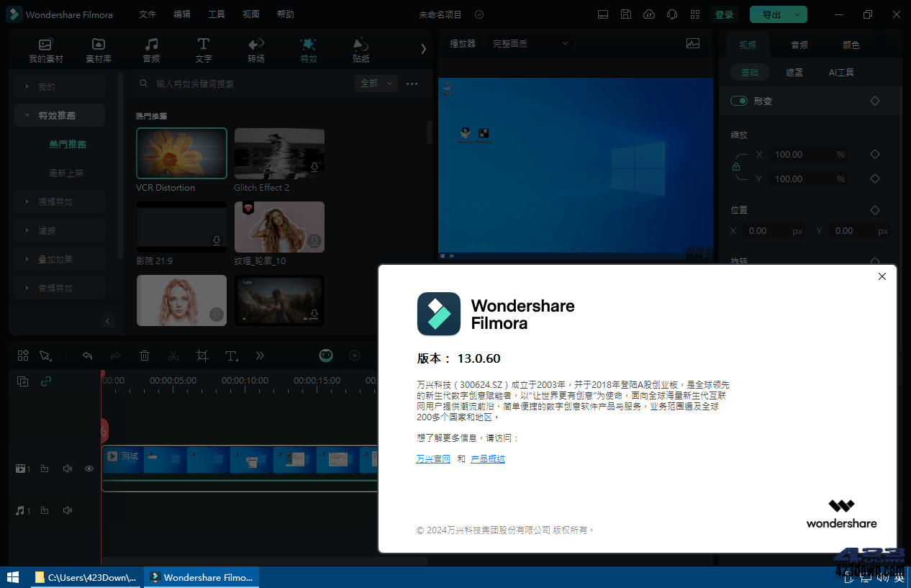Viewport: 911px width, 588px height.
Task: Open the 文件 menu
Action: (148, 14)
